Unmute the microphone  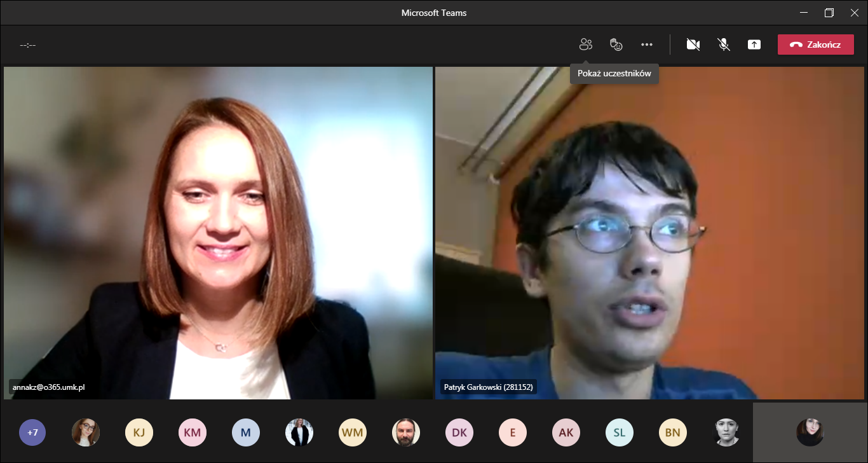pyautogui.click(x=724, y=45)
